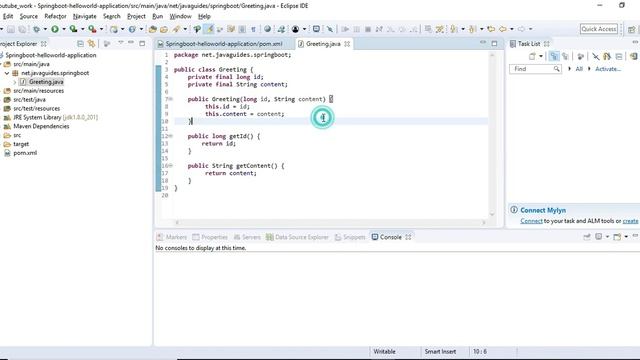Open the Debug button dropdown arrow
The height and width of the screenshot is (360, 640).
tap(45, 29)
